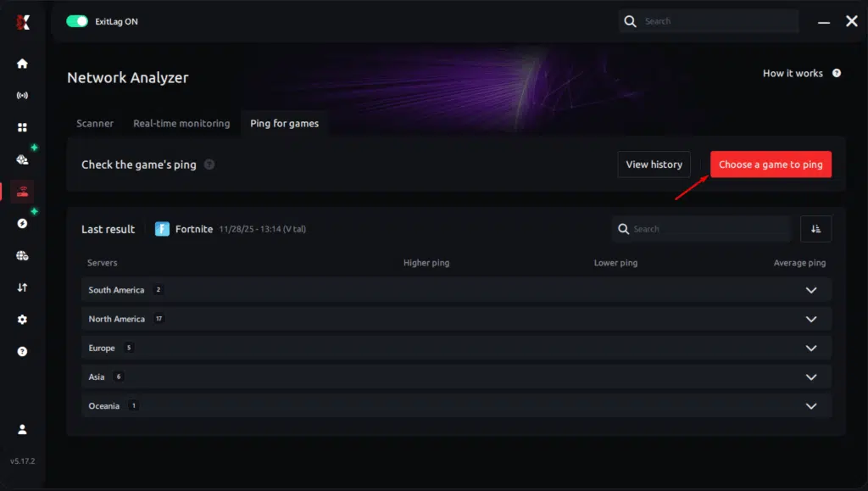Click the View history button
The image size is (868, 491).
point(654,165)
